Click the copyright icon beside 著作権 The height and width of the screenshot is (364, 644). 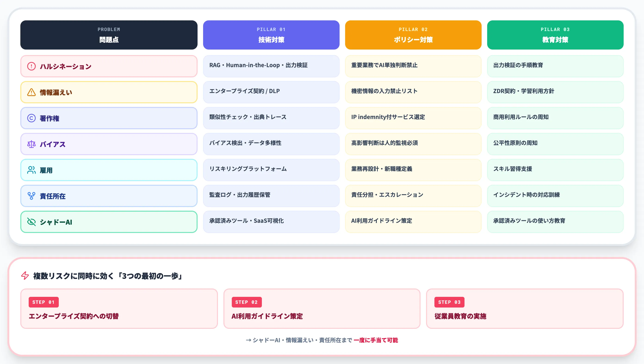(x=31, y=118)
